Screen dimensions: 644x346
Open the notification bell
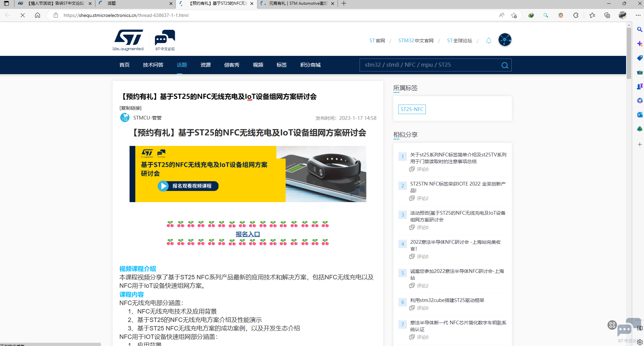pos(489,41)
